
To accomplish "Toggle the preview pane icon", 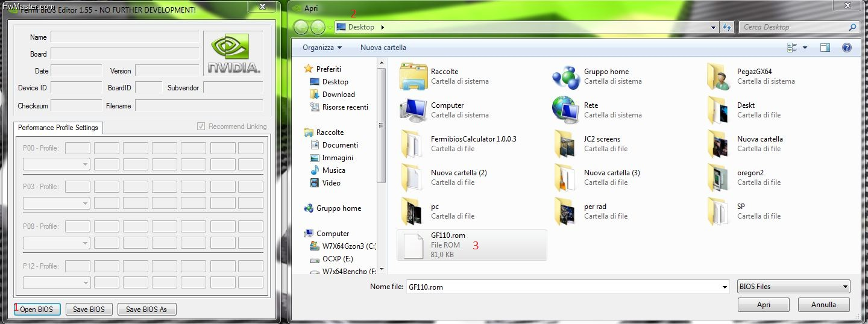I will [825, 48].
